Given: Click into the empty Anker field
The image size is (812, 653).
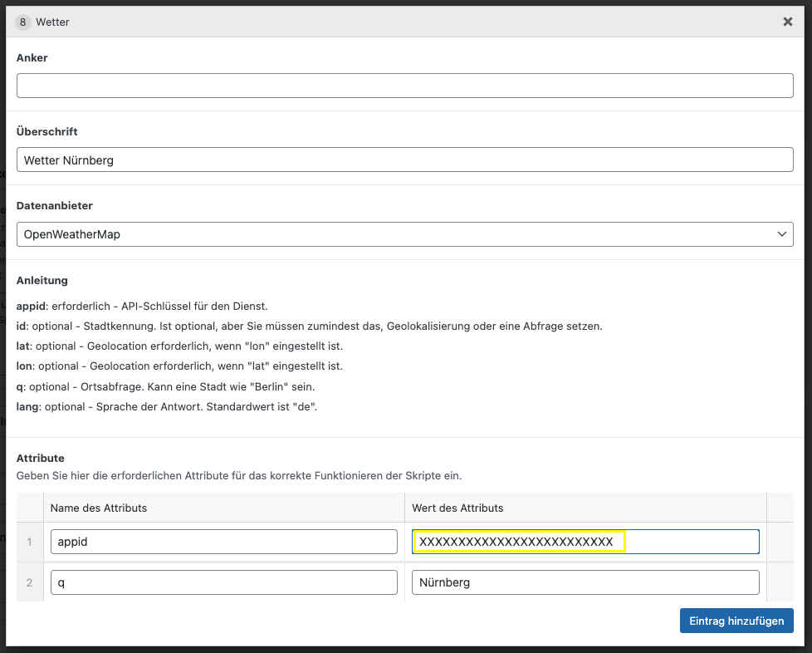Looking at the screenshot, I should [x=404, y=86].
